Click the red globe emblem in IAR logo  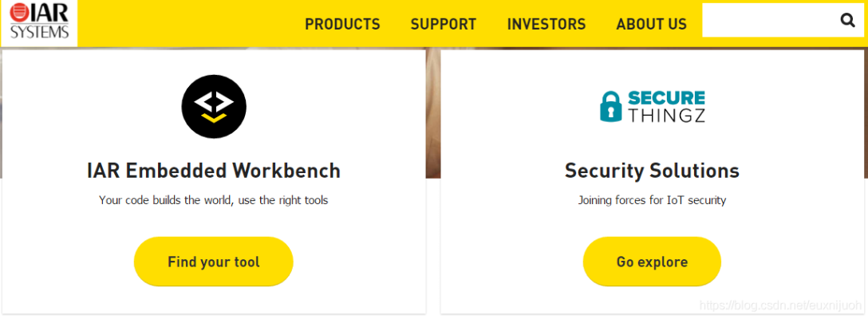(x=21, y=13)
